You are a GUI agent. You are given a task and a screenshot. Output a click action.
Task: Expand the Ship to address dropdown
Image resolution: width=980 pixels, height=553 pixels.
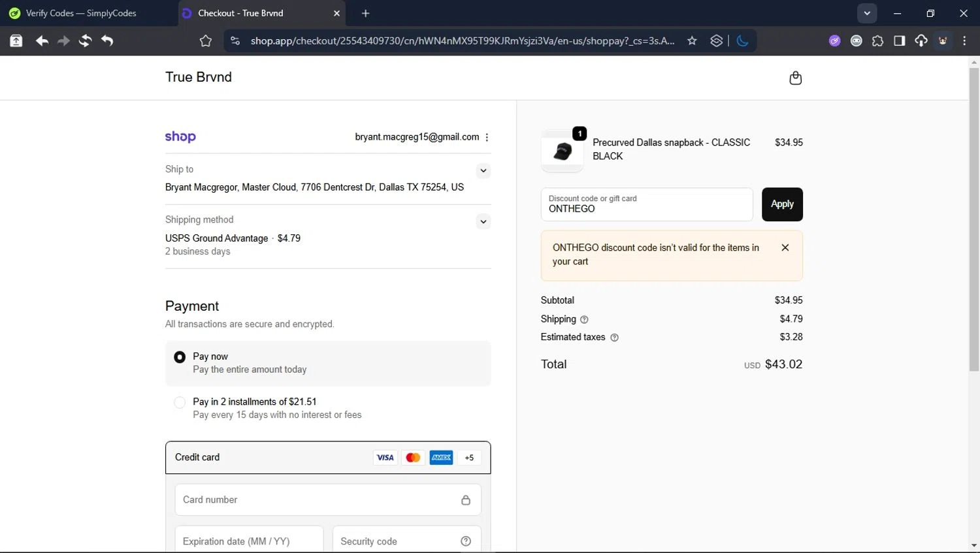pos(483,171)
